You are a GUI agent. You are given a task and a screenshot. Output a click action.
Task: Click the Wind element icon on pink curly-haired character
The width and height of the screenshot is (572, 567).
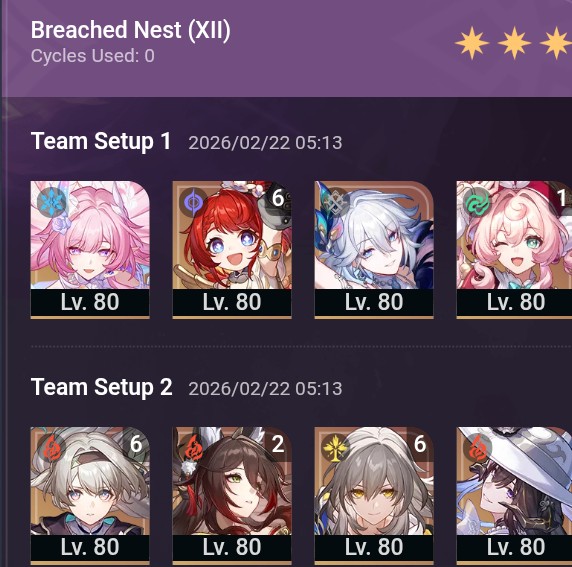(478, 202)
